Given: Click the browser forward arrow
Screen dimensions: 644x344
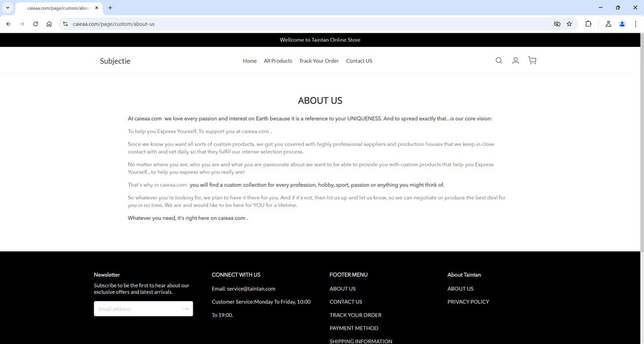Looking at the screenshot, I should coord(22,24).
